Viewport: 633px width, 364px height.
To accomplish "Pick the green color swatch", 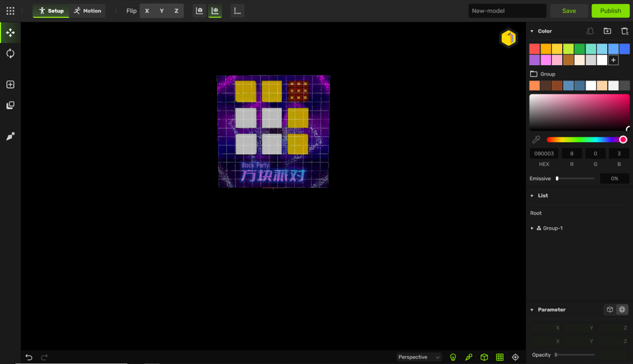I will 579,49.
